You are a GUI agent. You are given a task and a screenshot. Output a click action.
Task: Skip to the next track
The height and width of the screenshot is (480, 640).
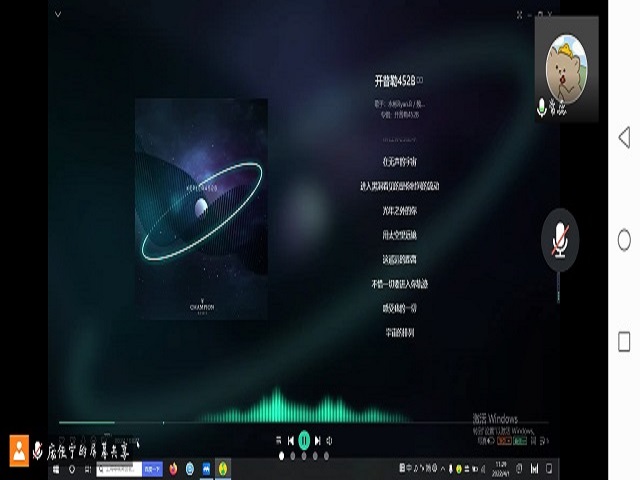coord(318,440)
